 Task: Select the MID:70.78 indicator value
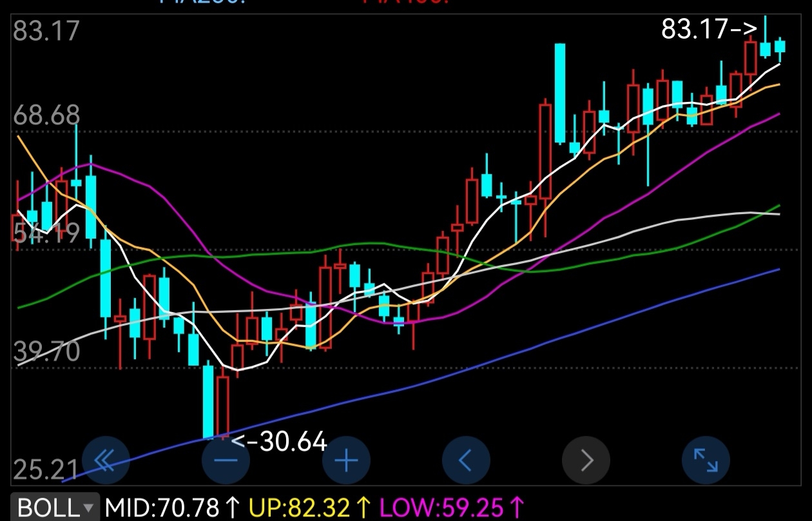[x=172, y=508]
